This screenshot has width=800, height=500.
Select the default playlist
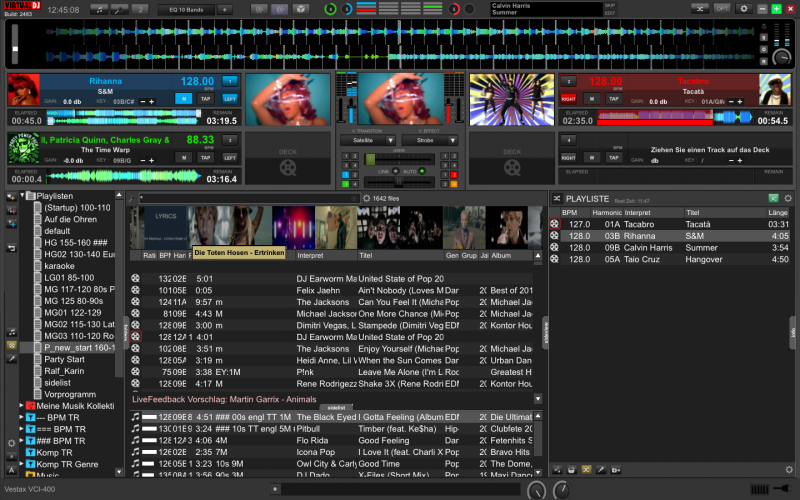57,231
